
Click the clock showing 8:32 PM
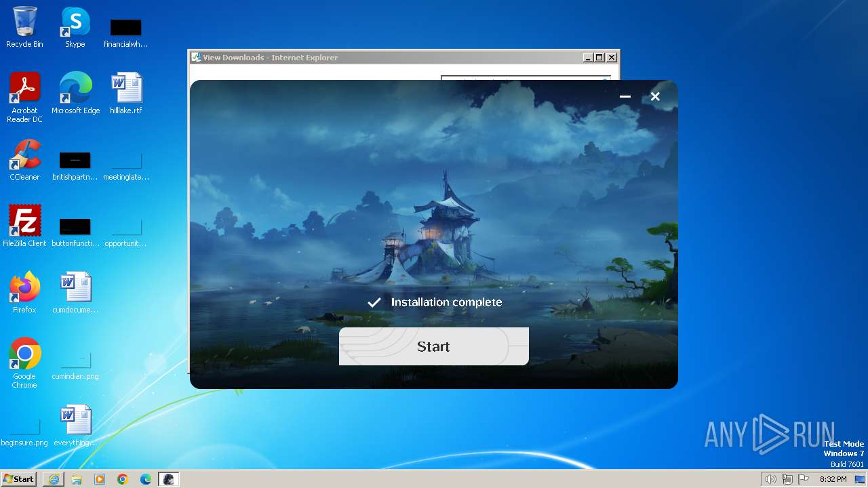(x=833, y=479)
